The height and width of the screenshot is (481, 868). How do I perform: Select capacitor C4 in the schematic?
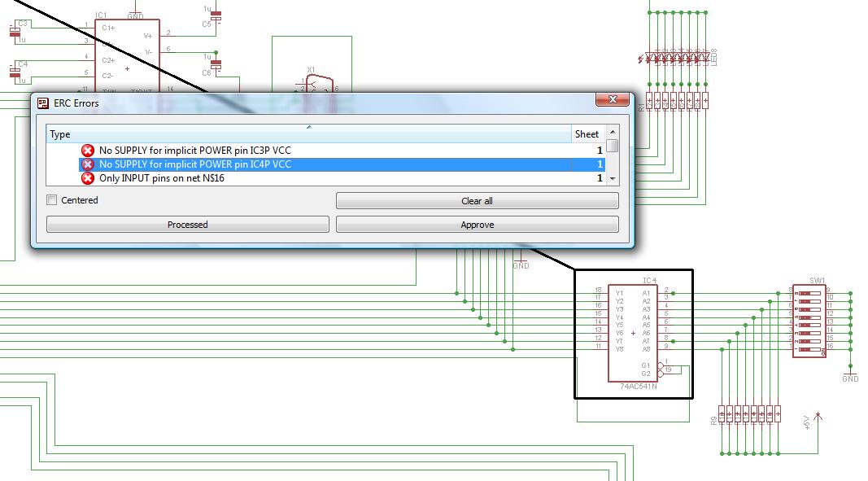point(15,72)
